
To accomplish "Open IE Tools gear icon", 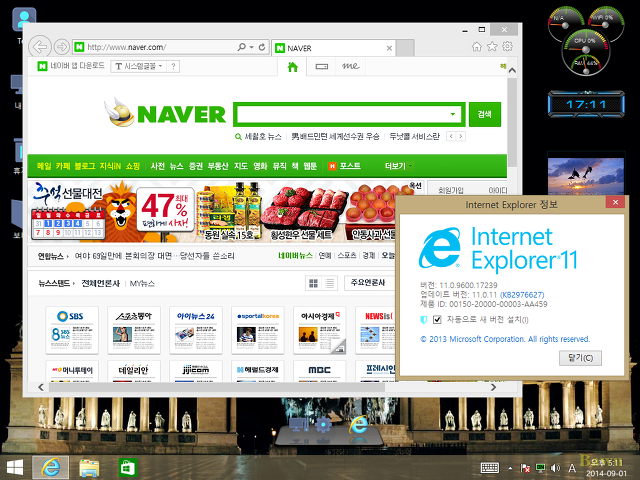I will coord(507,47).
